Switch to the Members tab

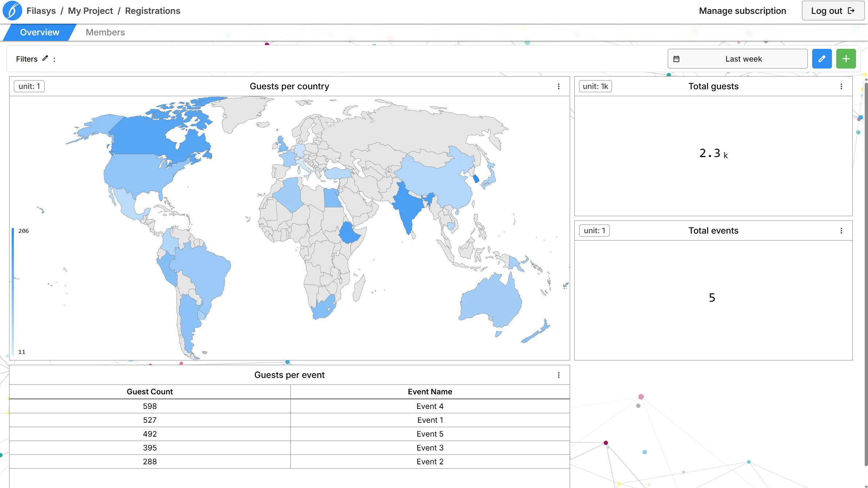point(105,32)
